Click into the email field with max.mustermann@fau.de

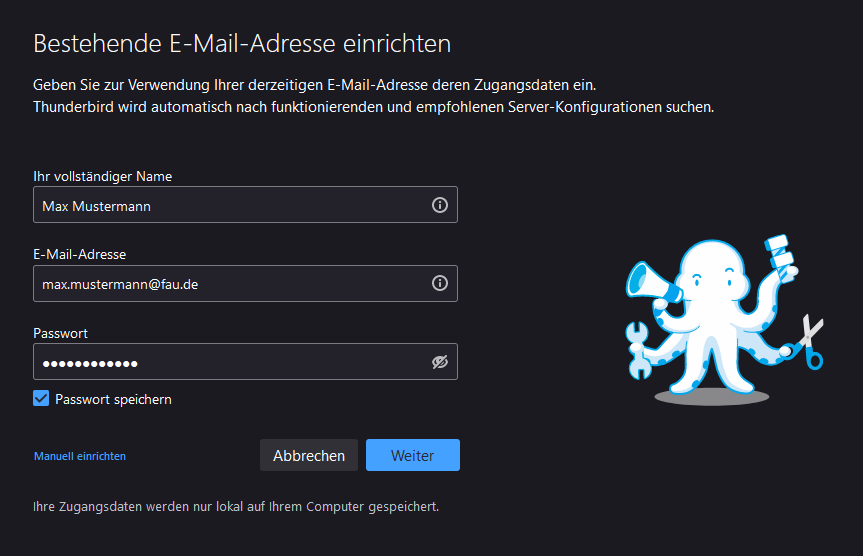coord(230,284)
